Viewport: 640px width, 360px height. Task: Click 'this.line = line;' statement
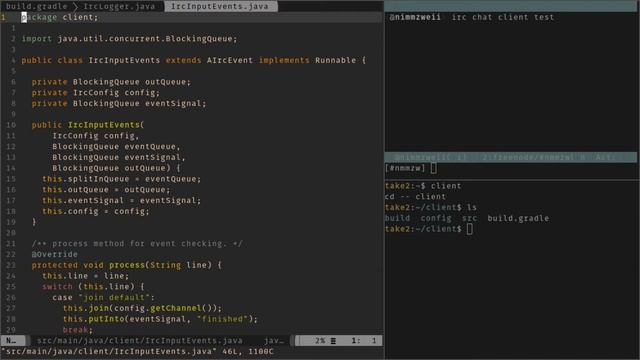85,276
